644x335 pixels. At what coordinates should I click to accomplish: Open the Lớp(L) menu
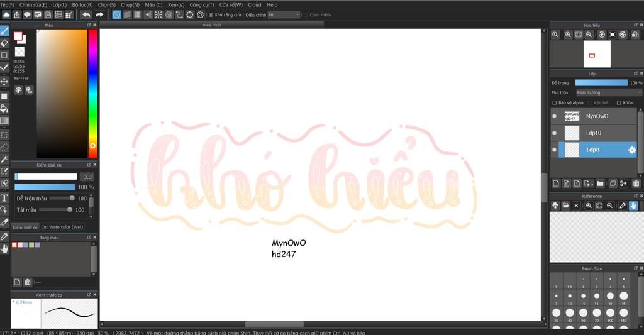(60, 5)
